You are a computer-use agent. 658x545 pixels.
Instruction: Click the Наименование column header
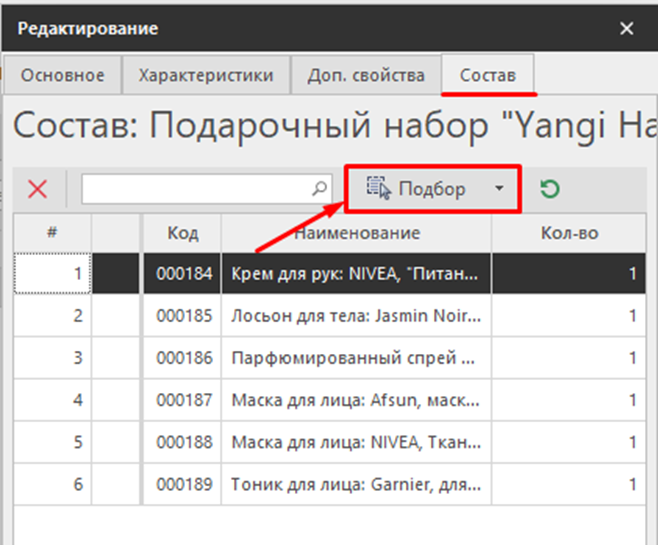click(356, 233)
